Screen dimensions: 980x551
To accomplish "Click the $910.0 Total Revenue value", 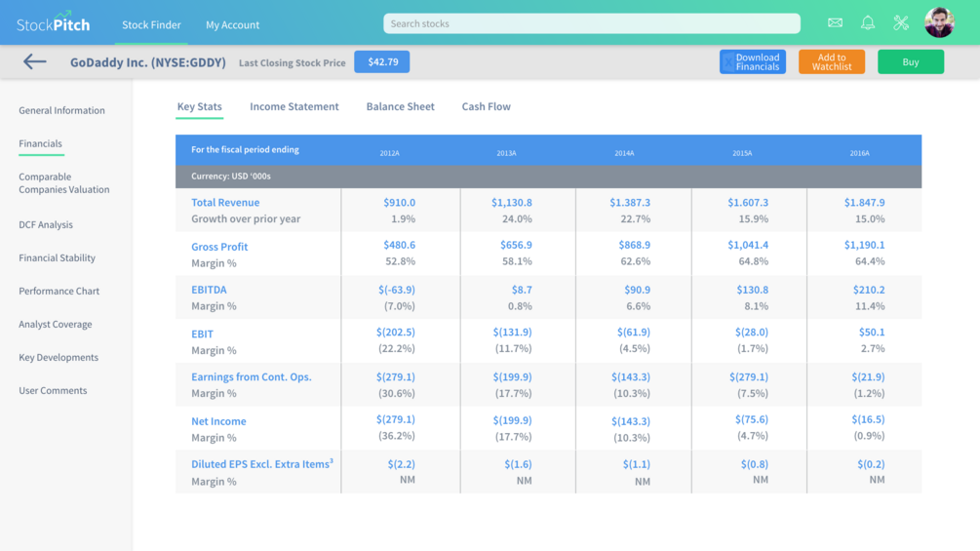I will [x=400, y=203].
